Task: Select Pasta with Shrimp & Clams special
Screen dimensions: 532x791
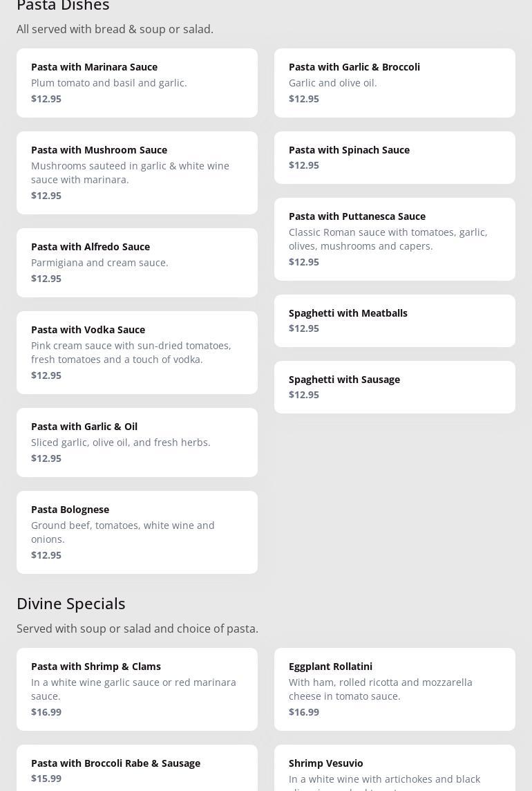Action: click(137, 689)
